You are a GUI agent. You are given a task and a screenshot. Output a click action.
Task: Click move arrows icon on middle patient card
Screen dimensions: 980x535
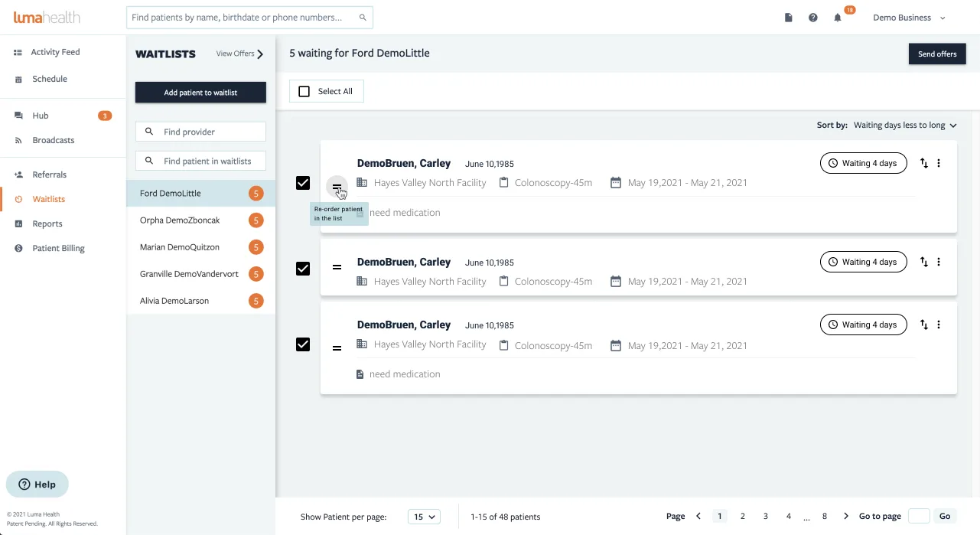924,262
